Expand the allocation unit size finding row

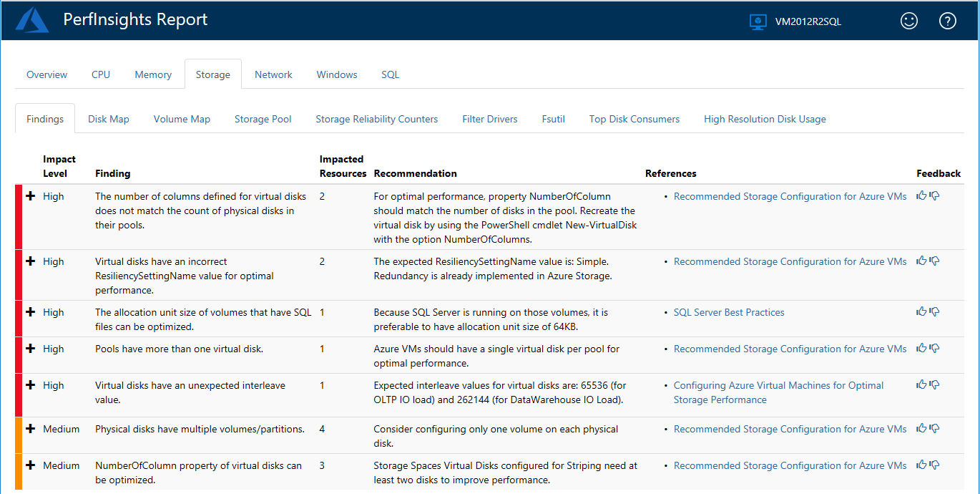30,312
